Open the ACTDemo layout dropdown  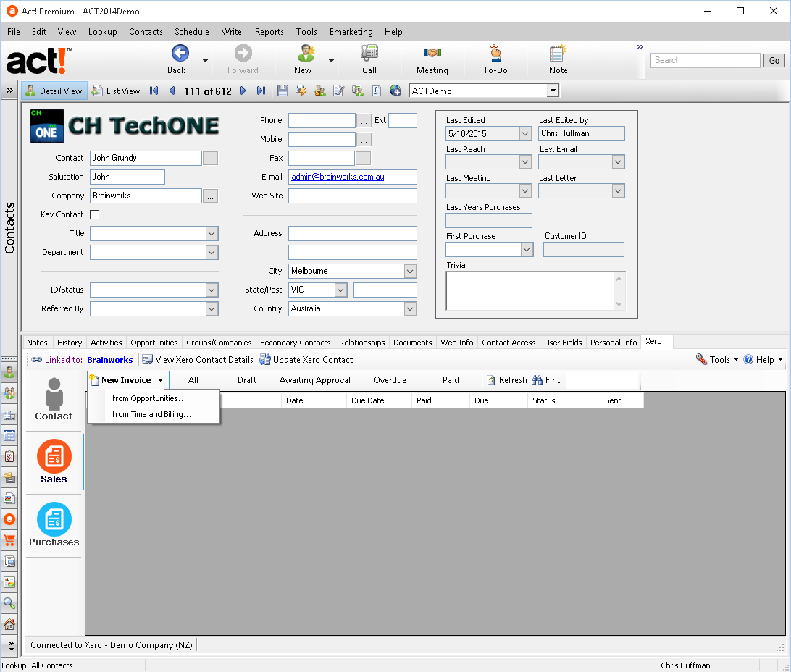tap(553, 91)
